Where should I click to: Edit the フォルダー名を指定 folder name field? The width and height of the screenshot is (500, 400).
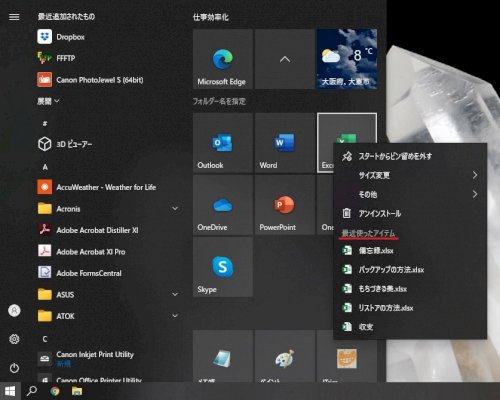point(219,101)
